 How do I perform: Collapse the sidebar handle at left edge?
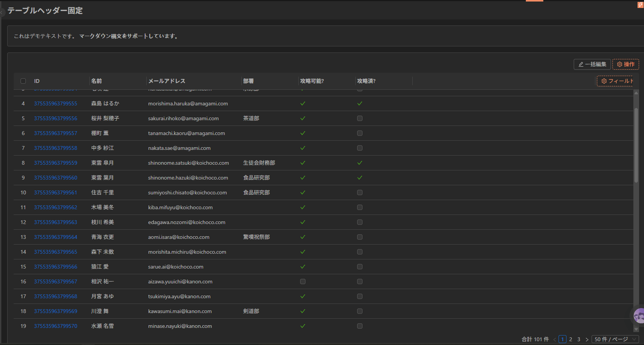coord(2,13)
